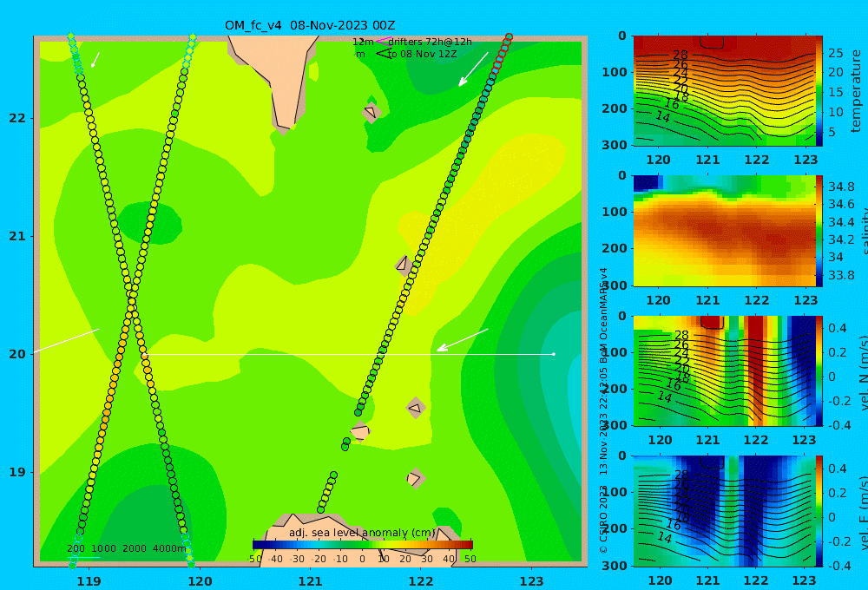This screenshot has width=868, height=590.
Task: Click the '34.8' value on the salinity colorbar
Action: coord(841,186)
